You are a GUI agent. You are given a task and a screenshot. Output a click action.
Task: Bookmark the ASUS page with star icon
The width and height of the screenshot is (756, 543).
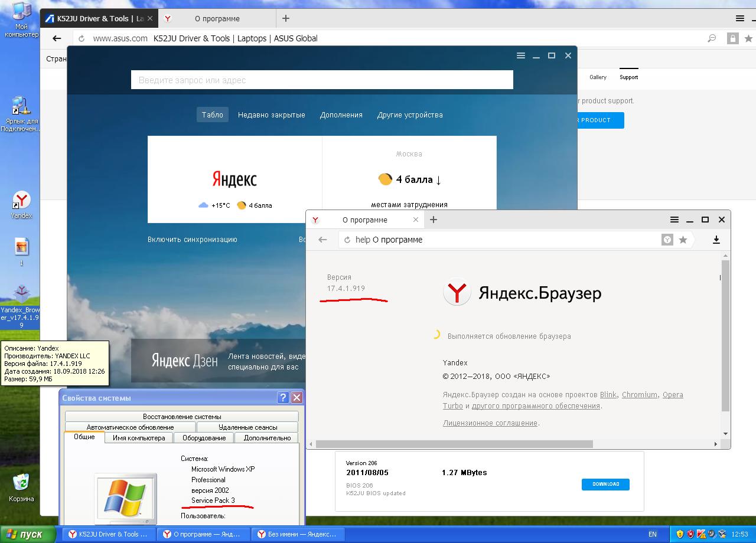[x=748, y=38]
